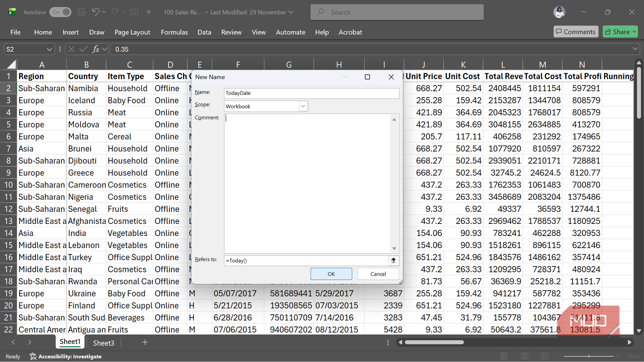Screen dimensions: 644x362
Task: Select Page Layout view icon in status bar
Action: pyautogui.click(x=524, y=356)
